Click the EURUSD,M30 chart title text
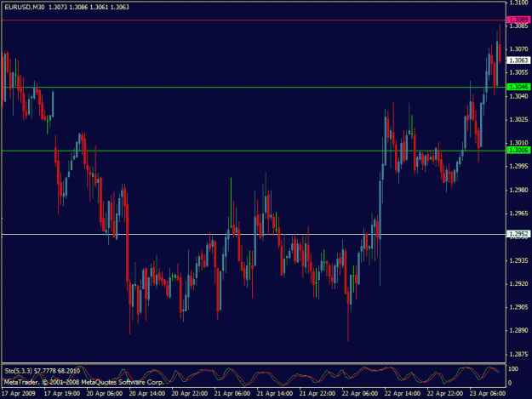 coord(25,7)
